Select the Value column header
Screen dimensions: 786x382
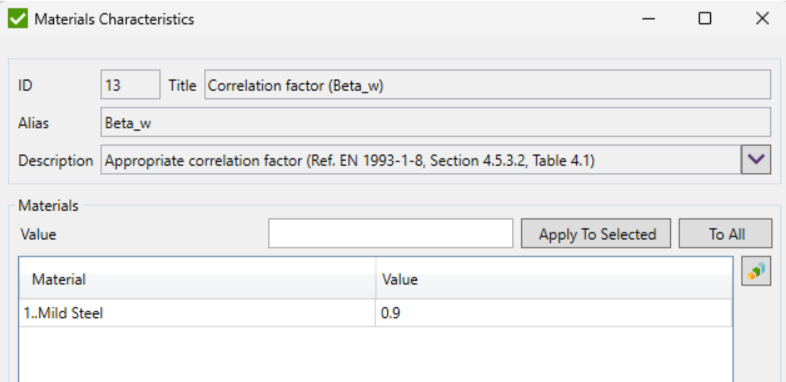tap(554, 279)
